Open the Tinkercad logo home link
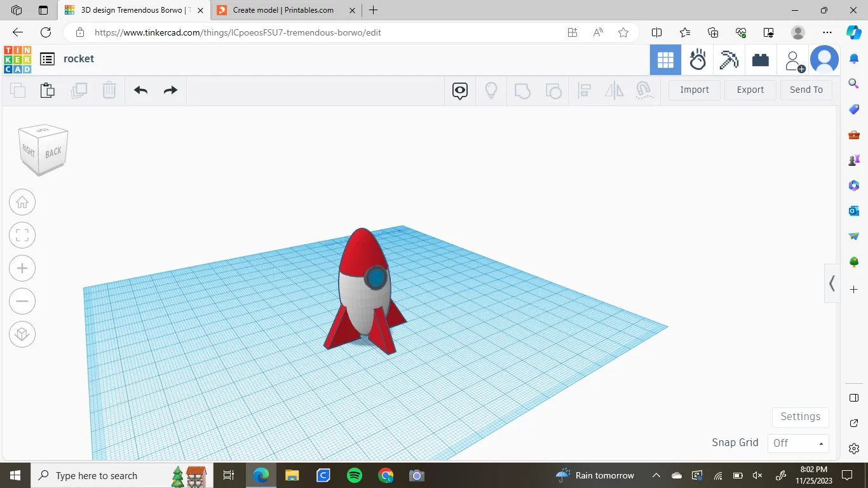The width and height of the screenshot is (868, 488). tap(17, 60)
